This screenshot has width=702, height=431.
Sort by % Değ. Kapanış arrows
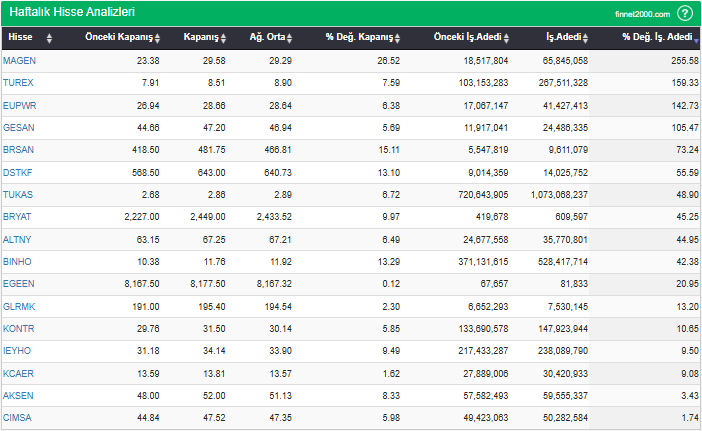[397, 38]
